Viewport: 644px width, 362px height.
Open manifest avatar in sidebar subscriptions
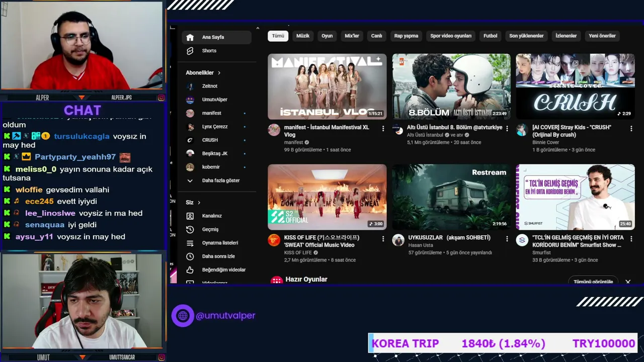(190, 113)
